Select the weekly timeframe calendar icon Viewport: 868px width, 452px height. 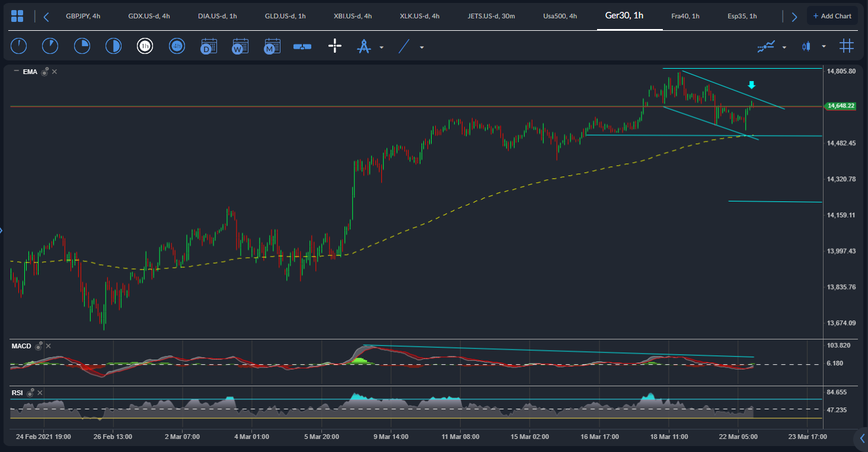(x=240, y=46)
